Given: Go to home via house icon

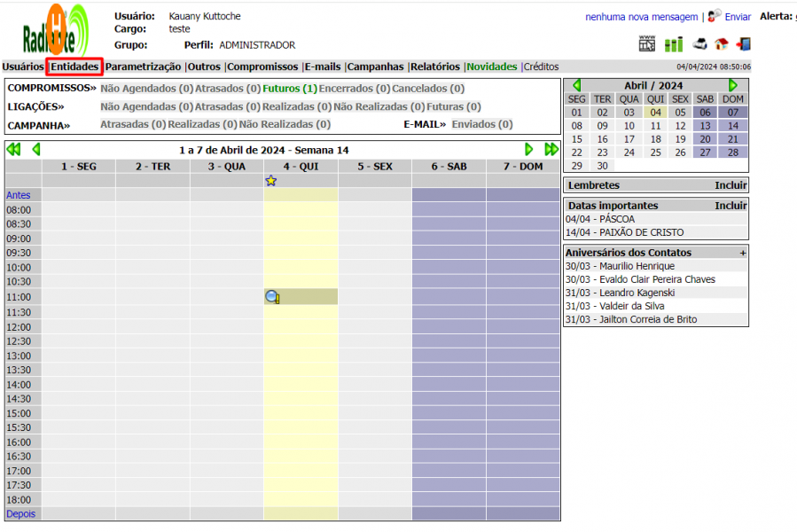Looking at the screenshot, I should (x=721, y=44).
